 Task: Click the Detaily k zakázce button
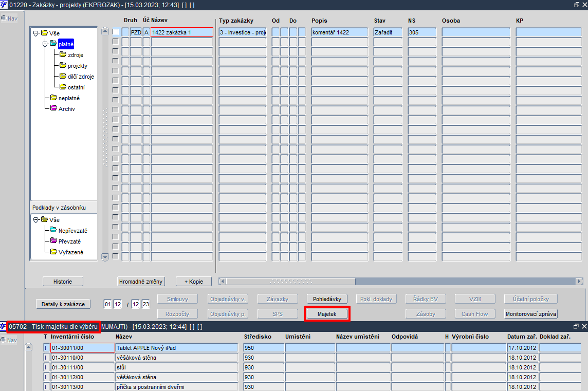63,304
